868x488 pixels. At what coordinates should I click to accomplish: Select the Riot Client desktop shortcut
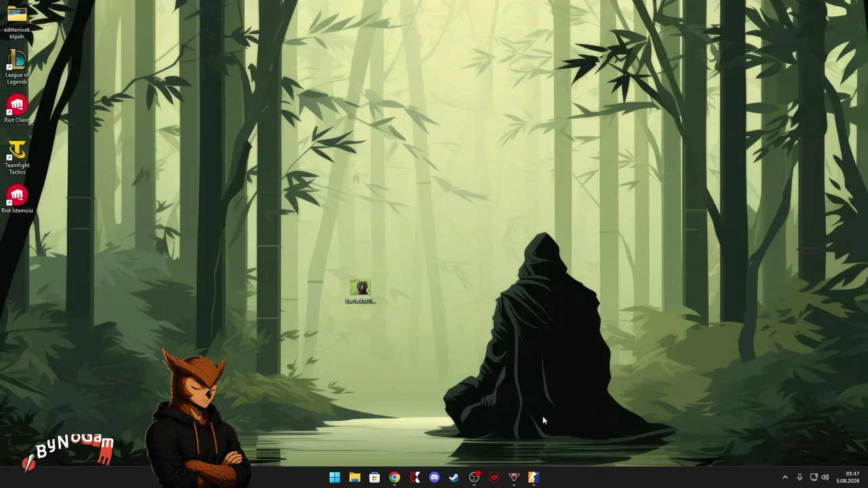[x=17, y=109]
